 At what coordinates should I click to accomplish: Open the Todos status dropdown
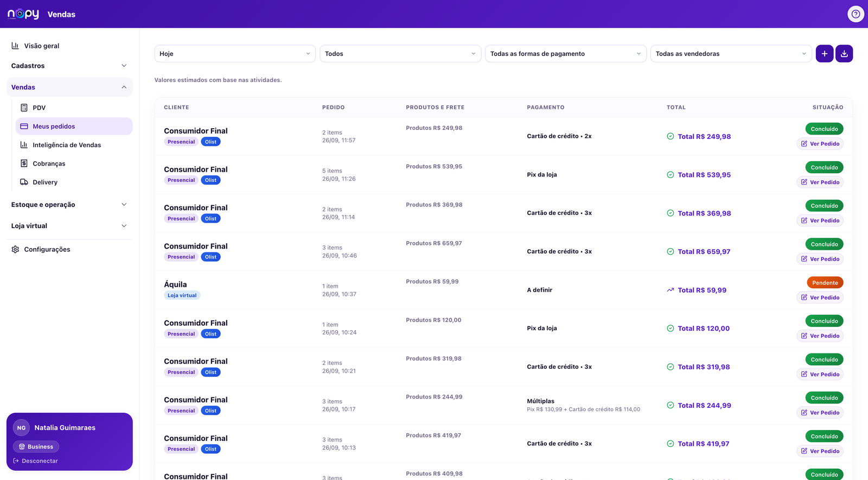tap(400, 54)
